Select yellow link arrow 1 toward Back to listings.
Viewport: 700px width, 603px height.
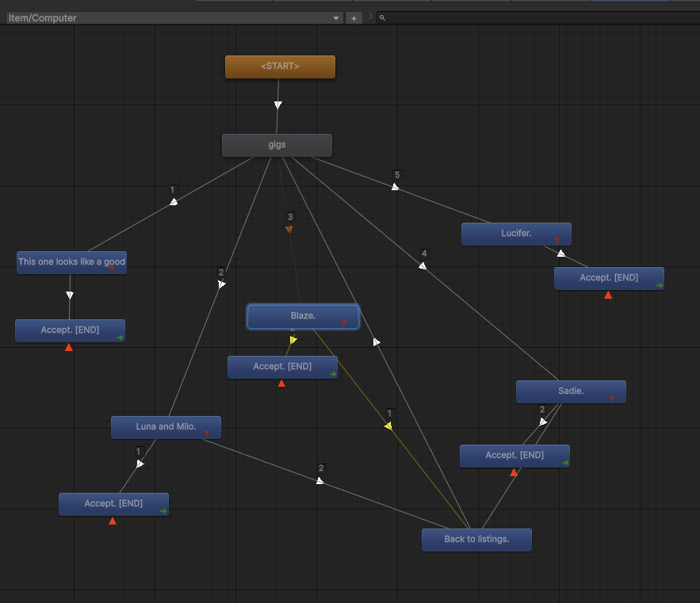click(388, 426)
